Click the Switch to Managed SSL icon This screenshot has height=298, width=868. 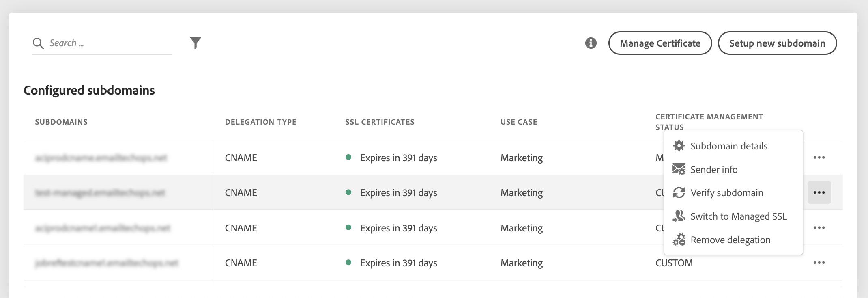(x=679, y=216)
